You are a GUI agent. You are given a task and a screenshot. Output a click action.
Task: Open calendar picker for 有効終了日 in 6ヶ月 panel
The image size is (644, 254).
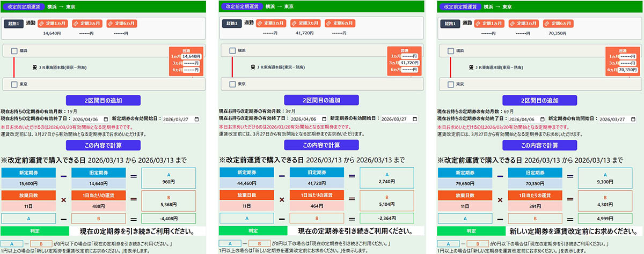[541, 119]
